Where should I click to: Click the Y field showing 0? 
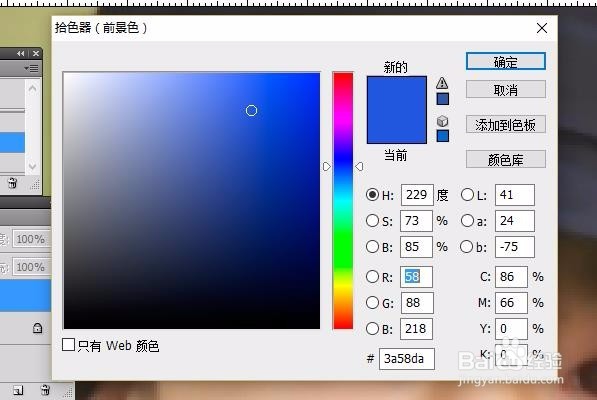click(511, 328)
